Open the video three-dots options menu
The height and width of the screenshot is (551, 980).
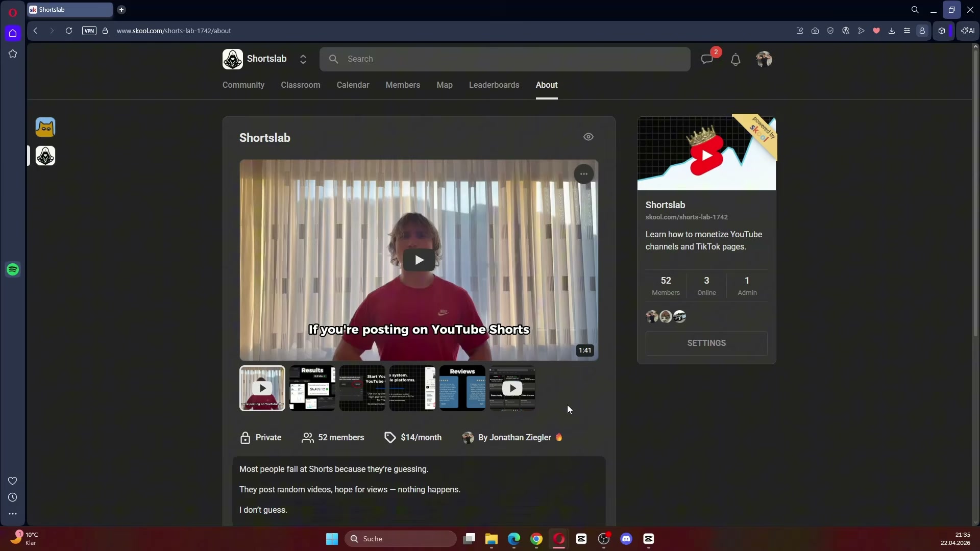(584, 174)
